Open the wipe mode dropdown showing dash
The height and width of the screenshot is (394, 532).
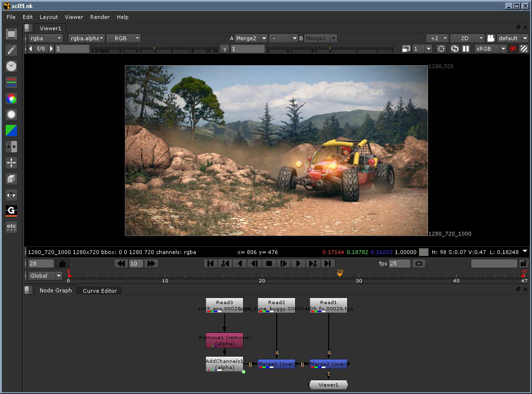[x=283, y=38]
